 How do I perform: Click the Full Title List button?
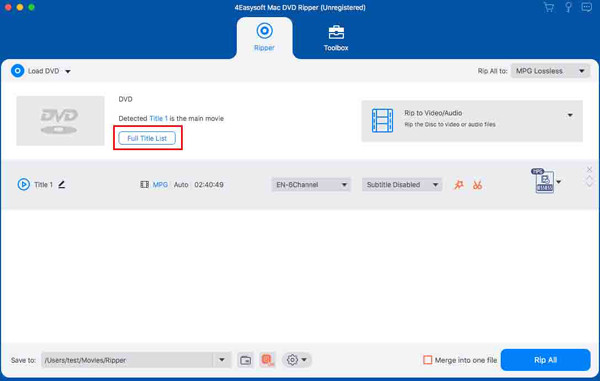coord(147,138)
